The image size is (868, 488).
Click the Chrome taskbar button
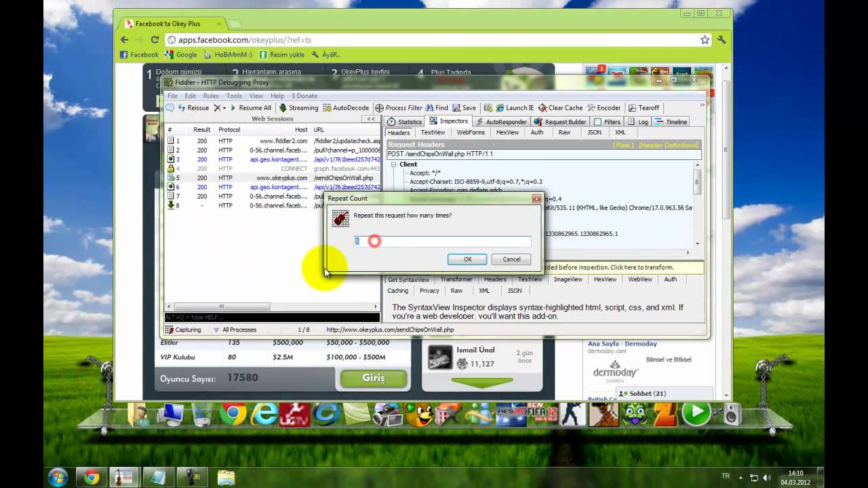point(92,478)
